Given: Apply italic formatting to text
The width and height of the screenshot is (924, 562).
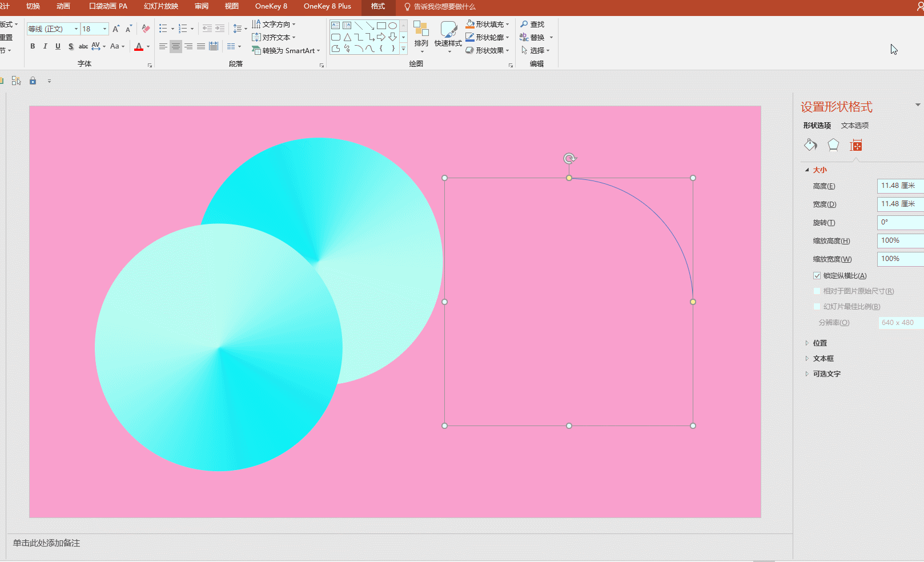Looking at the screenshot, I should pyautogui.click(x=45, y=46).
